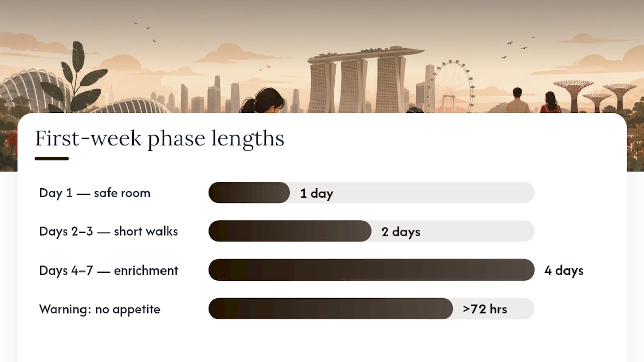The width and height of the screenshot is (644, 362).
Task: Click the tallest Supertree structure
Action: 573,96
